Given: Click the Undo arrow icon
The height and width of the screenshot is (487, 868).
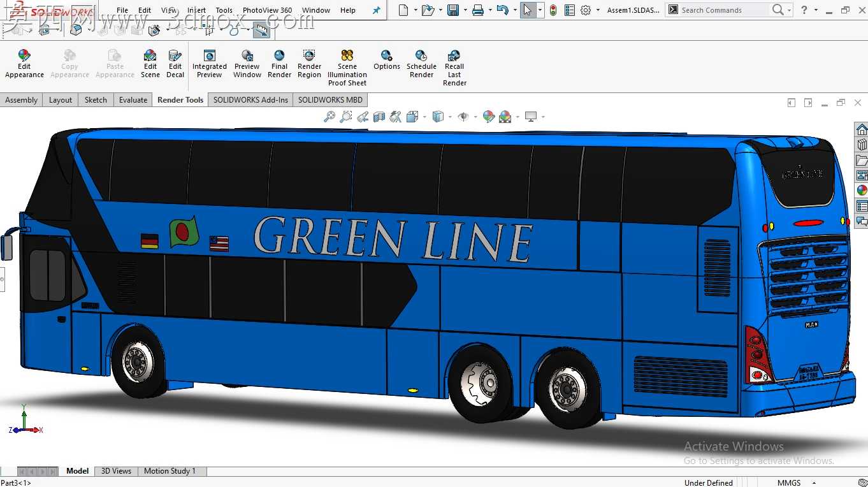Looking at the screenshot, I should tap(502, 10).
